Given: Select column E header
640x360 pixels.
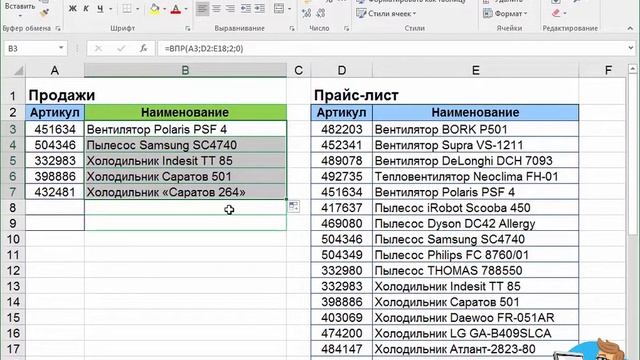Looking at the screenshot, I should [x=476, y=71].
